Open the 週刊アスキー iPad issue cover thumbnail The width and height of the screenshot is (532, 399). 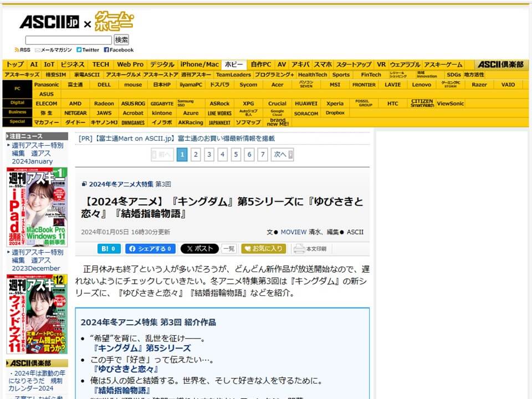tap(37, 207)
